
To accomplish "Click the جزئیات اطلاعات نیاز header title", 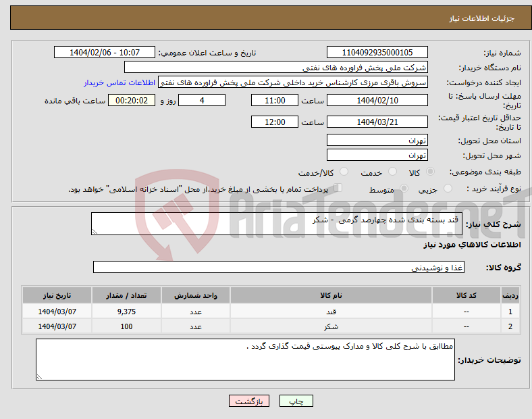I will pyautogui.click(x=482, y=18).
